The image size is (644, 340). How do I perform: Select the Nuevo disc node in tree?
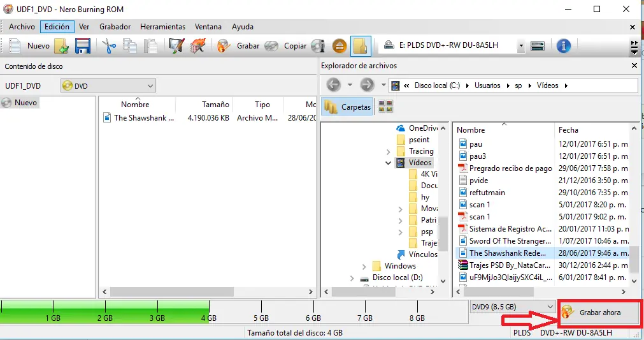20,102
